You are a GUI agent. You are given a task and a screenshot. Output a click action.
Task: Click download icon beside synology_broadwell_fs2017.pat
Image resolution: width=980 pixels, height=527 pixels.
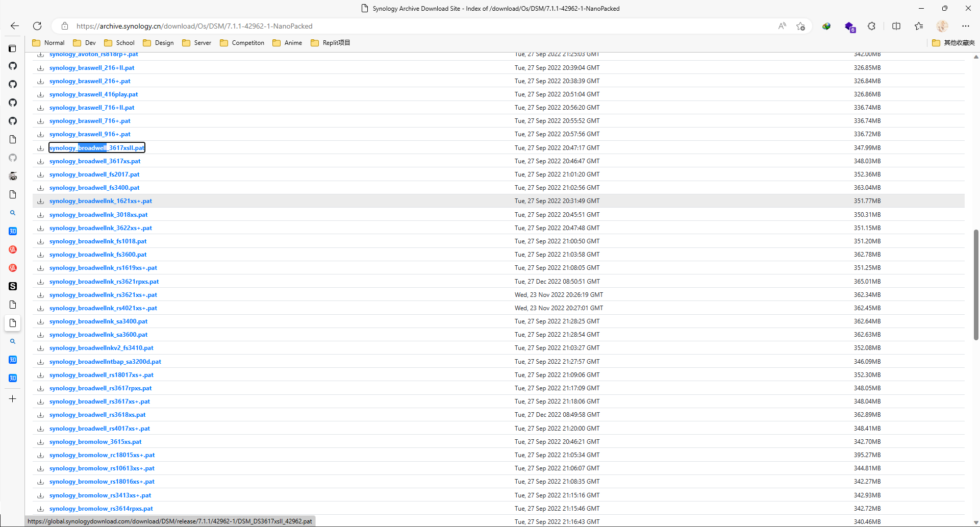(40, 174)
